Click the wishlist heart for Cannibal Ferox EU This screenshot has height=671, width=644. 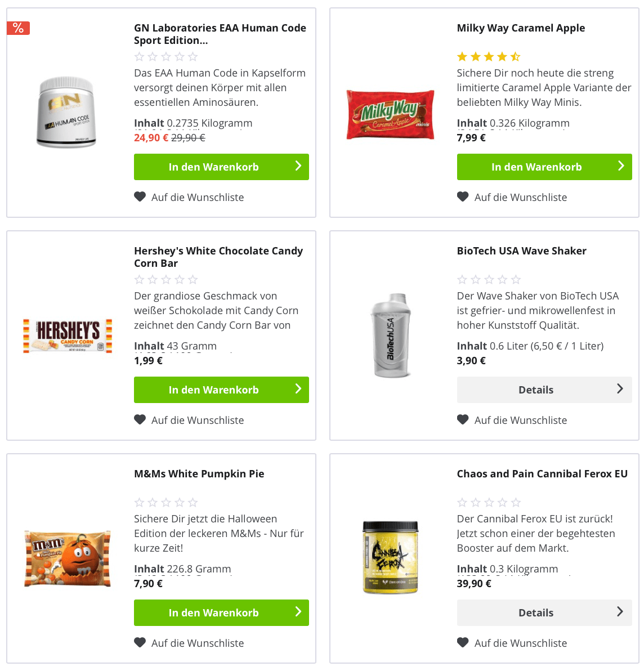pyautogui.click(x=463, y=642)
